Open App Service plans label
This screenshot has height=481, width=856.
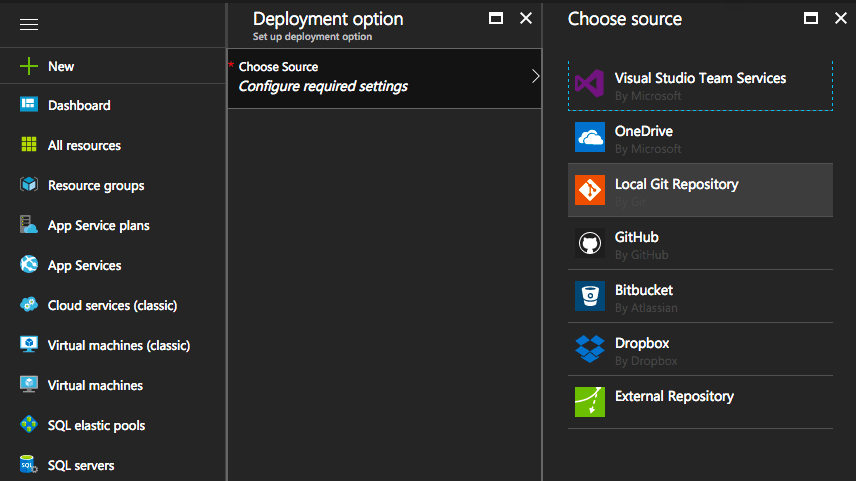pyautogui.click(x=98, y=225)
